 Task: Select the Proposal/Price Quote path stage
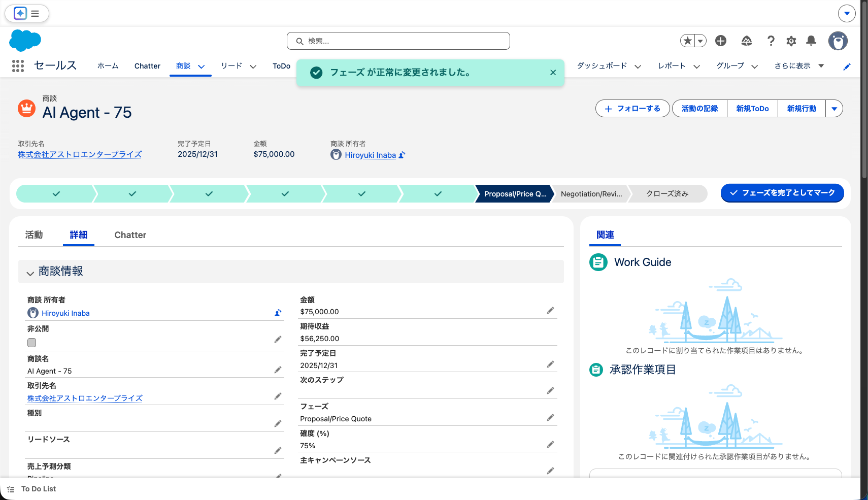click(x=515, y=194)
